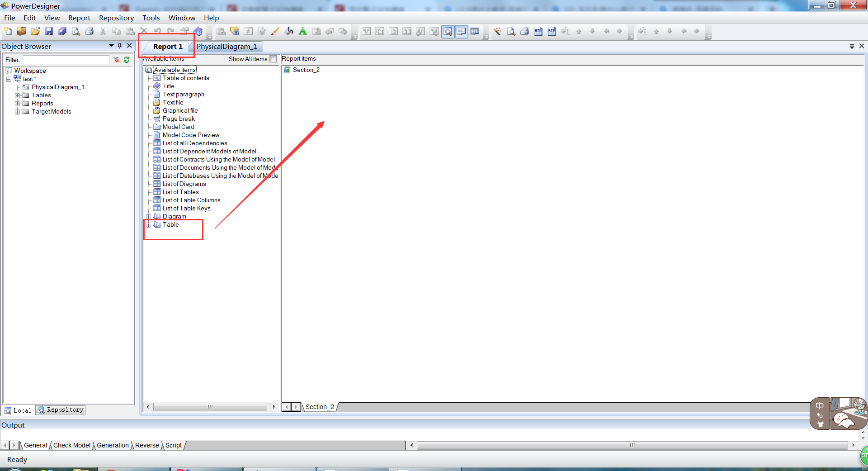Open the Report menu

click(79, 18)
